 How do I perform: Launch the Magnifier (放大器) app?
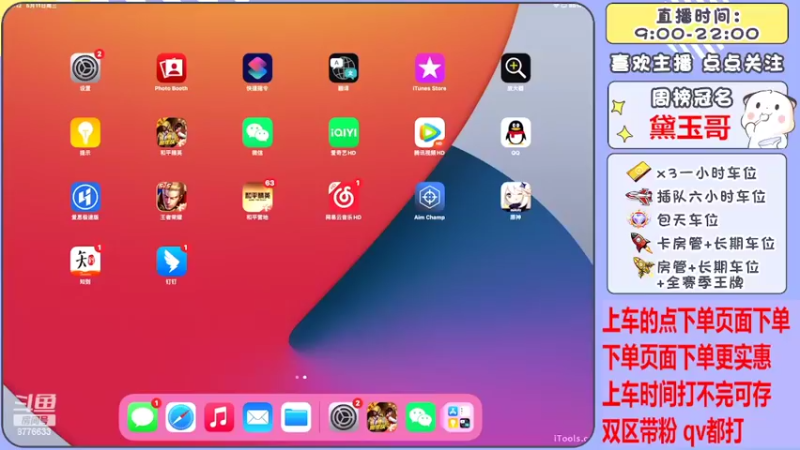tap(515, 68)
